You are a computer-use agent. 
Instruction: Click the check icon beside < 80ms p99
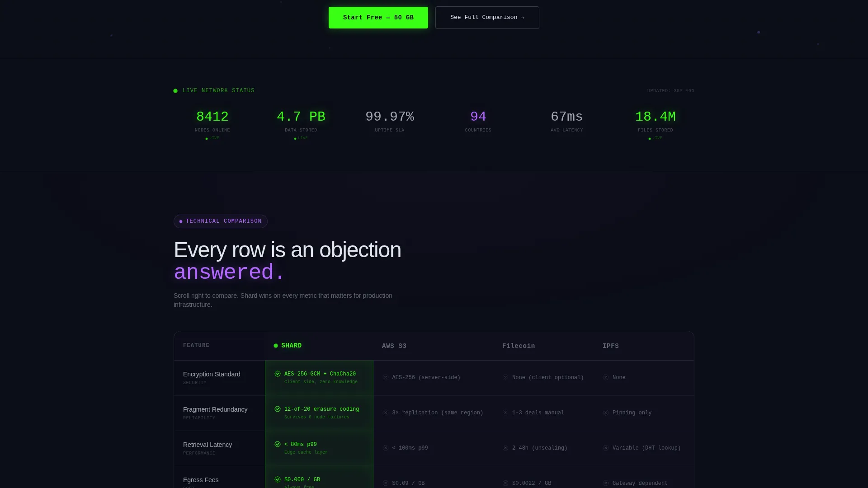click(x=278, y=444)
